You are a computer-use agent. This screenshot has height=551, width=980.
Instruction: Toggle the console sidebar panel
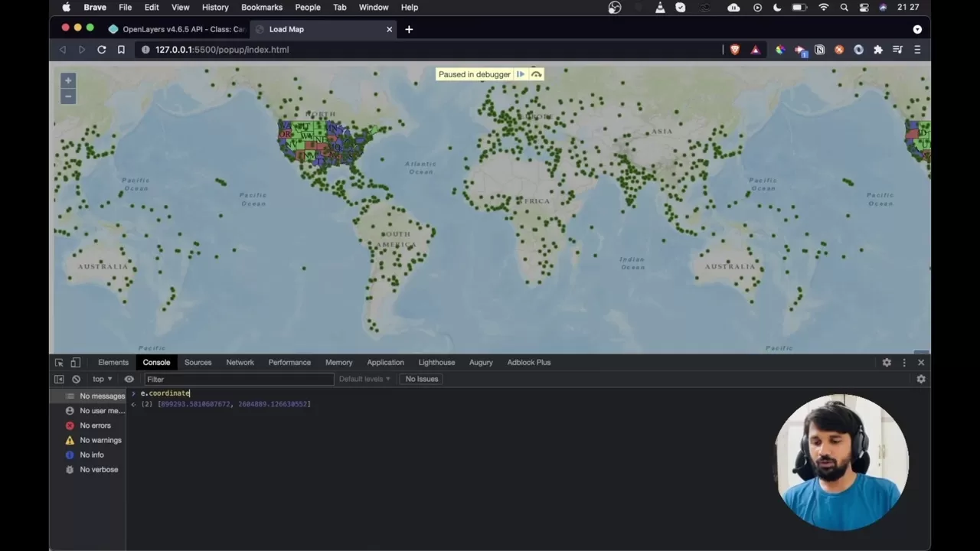point(59,380)
